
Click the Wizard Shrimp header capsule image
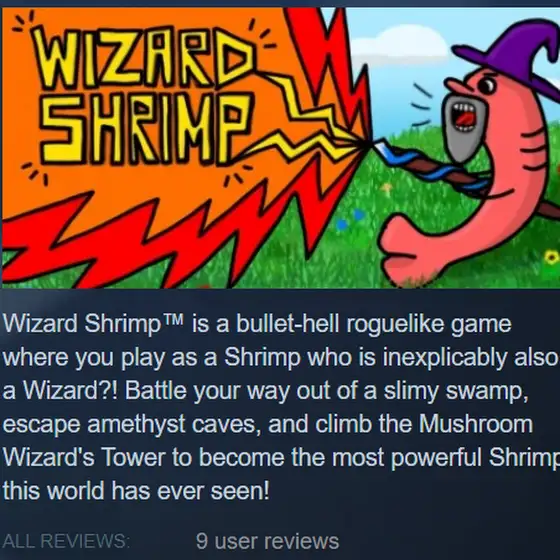[x=281, y=148]
